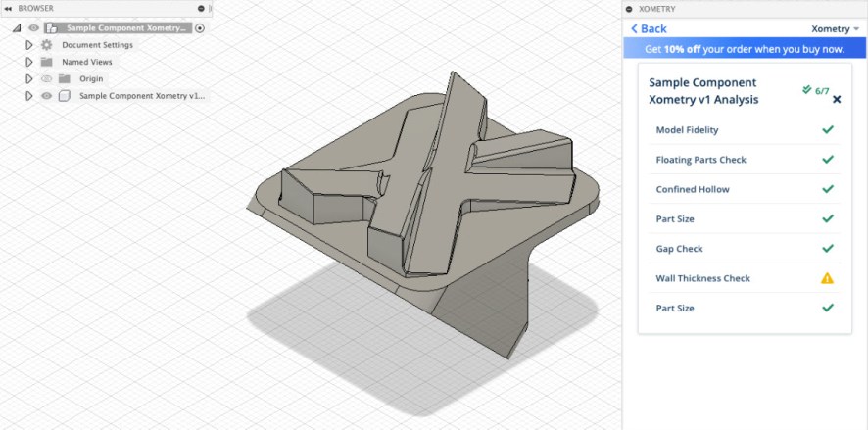Activate the root component radio button
This screenshot has width=868, height=430.
coord(200,28)
